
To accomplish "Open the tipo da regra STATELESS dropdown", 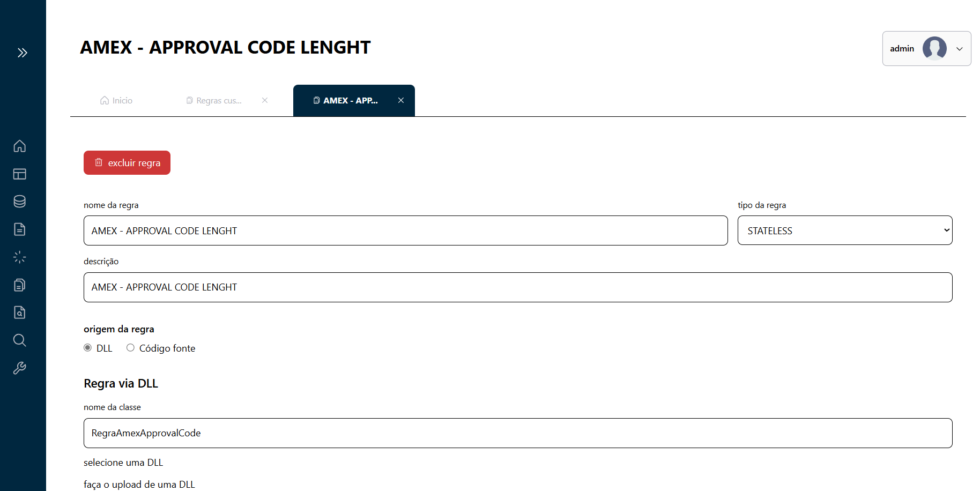I will click(844, 230).
